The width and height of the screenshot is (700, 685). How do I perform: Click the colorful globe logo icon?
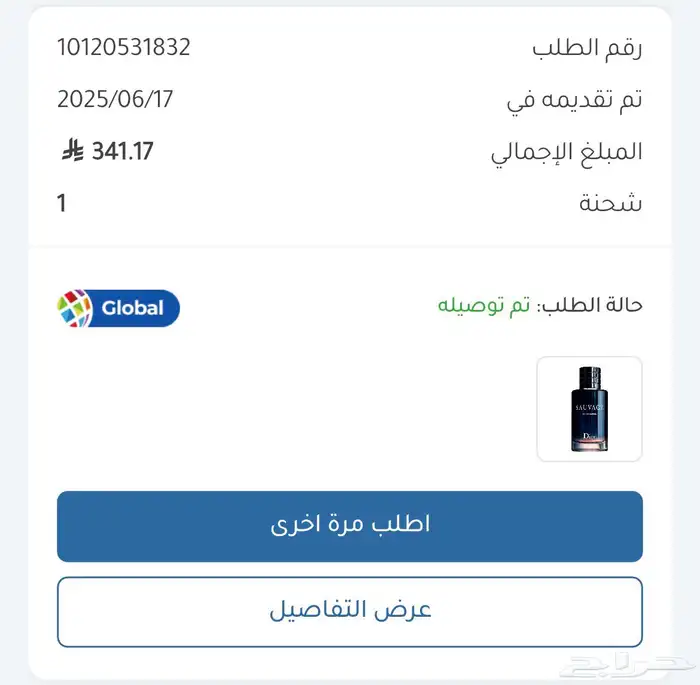tap(76, 309)
